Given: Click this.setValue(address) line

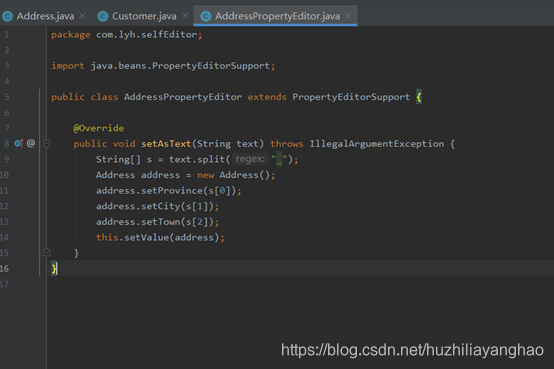Looking at the screenshot, I should [x=160, y=237].
